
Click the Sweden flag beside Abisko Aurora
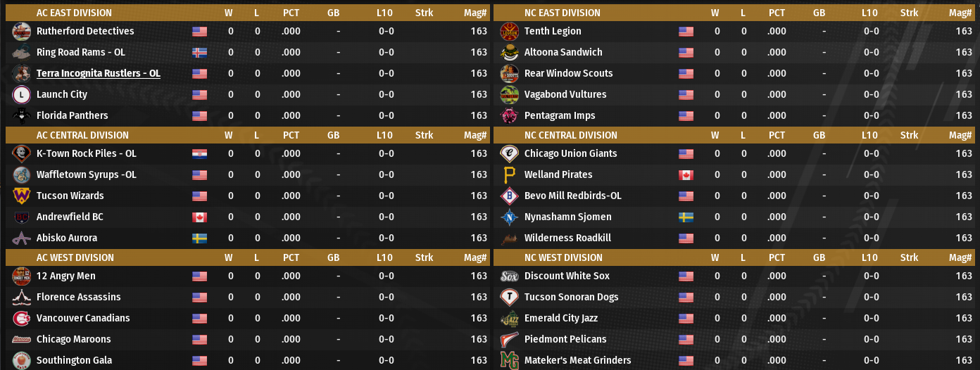(200, 238)
